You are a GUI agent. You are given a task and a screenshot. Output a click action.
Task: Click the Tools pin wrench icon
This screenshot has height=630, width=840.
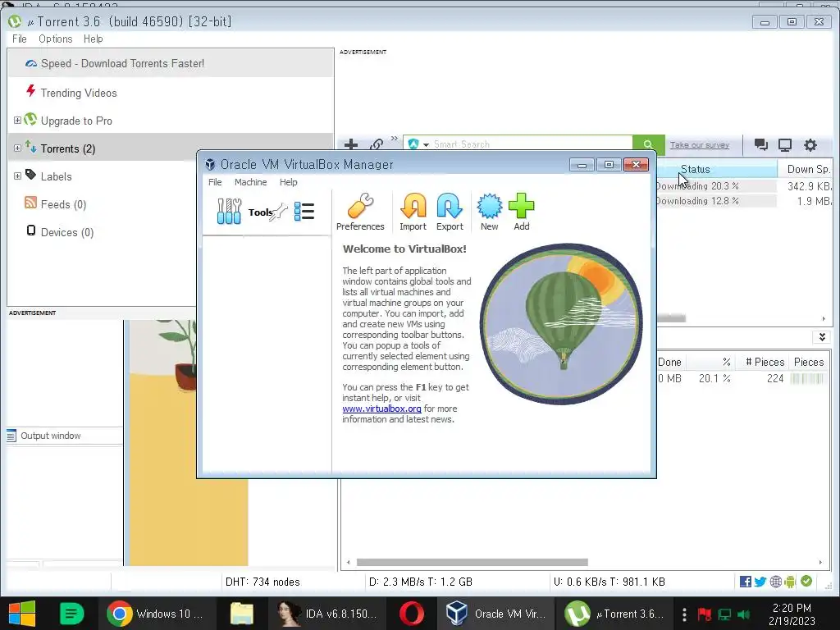[x=280, y=212]
